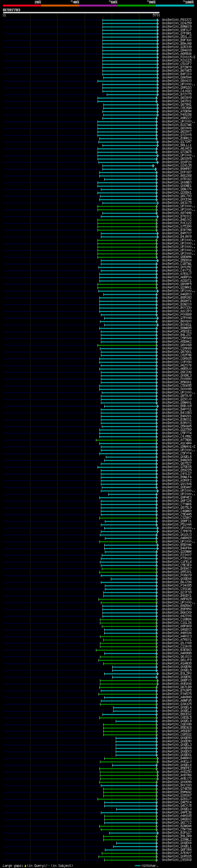Screen dimensions: 197x868
Task: Select the UniRef100_Q5KQ45 label
Action: coord(177,426)
